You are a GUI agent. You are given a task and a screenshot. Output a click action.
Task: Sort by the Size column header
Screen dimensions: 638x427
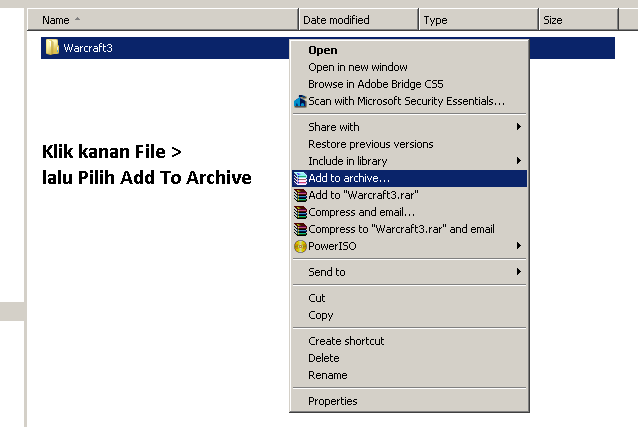coord(578,20)
